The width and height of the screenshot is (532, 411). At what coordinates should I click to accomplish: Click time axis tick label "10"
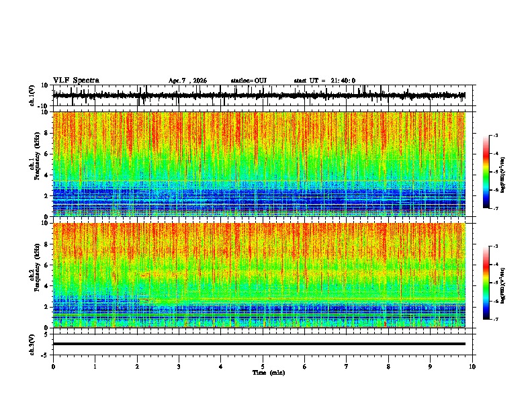point(472,367)
